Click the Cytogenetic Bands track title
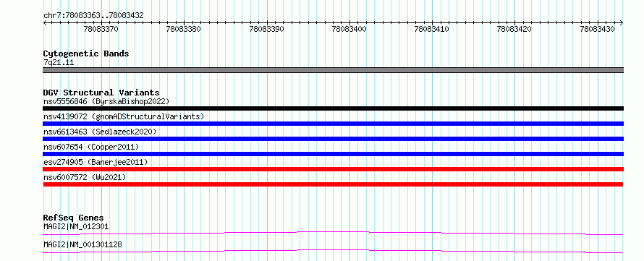Viewport: 644px width, 261px height. pos(86,54)
